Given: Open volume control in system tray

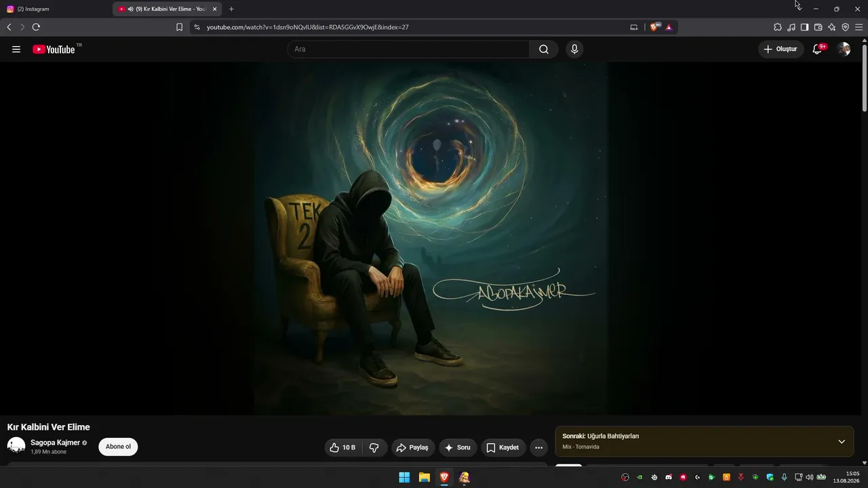Looking at the screenshot, I should 809,477.
